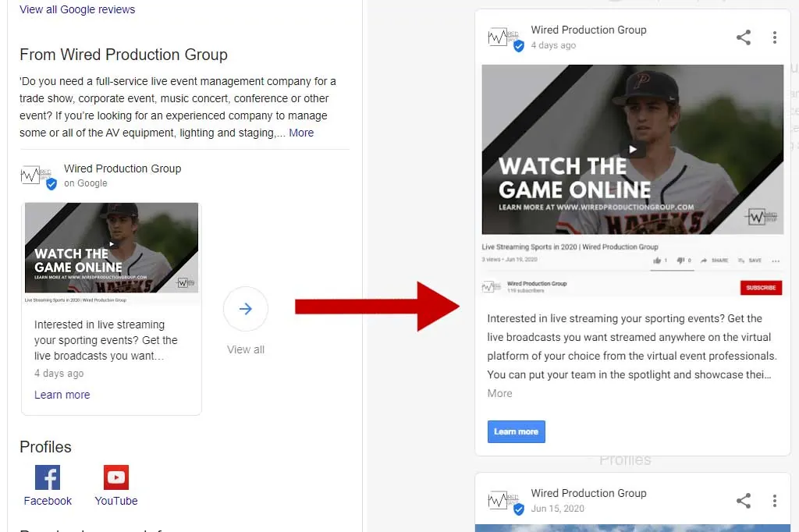Open Learn more link in small post card
799x532 pixels.
[x=62, y=395]
